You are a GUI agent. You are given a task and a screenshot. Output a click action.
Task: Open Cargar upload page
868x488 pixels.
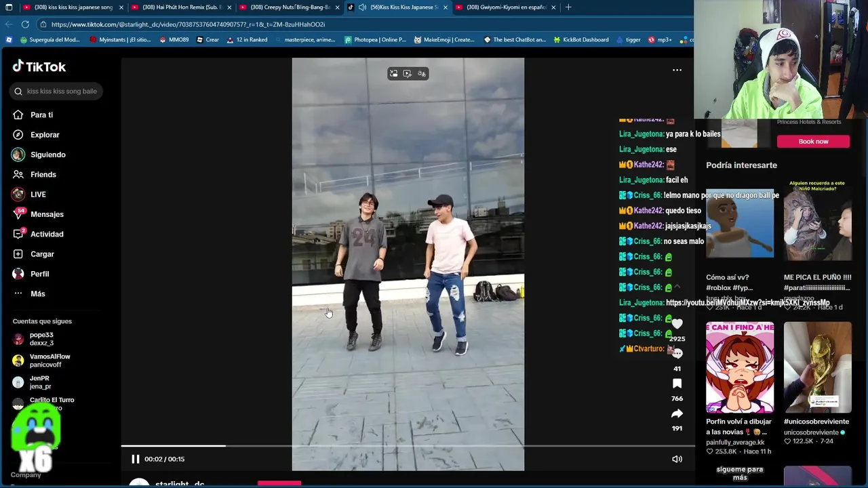[42, 254]
